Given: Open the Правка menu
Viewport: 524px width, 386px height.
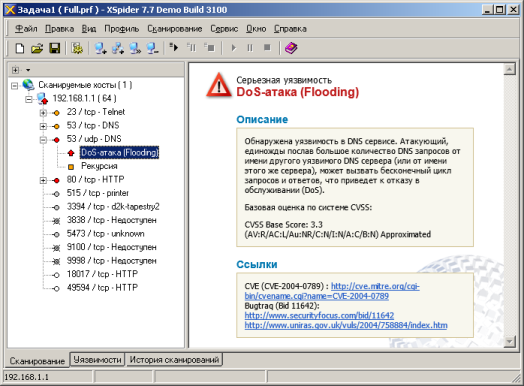Looking at the screenshot, I should pos(59,29).
